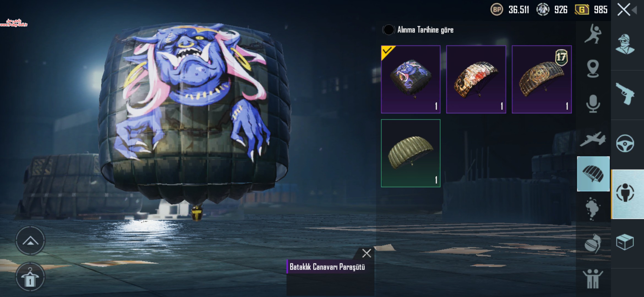Select the grenade skin category
The height and width of the screenshot is (297, 644).
[x=592, y=243]
